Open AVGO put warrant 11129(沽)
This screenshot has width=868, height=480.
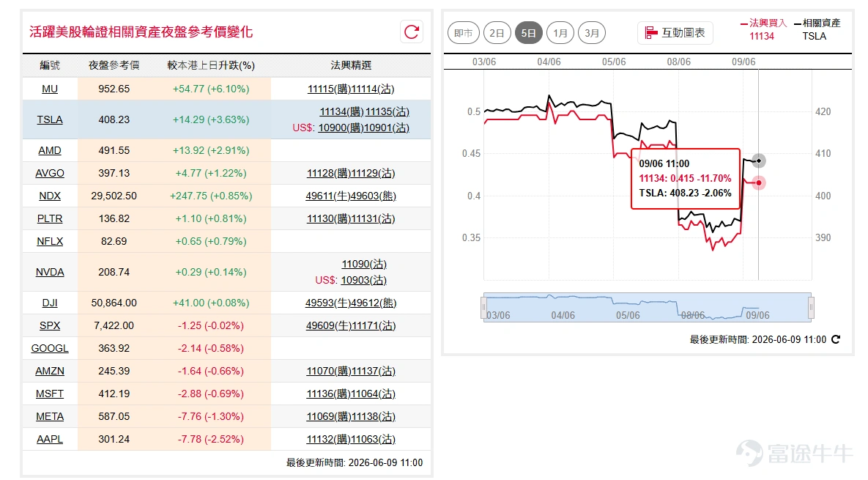373,173
